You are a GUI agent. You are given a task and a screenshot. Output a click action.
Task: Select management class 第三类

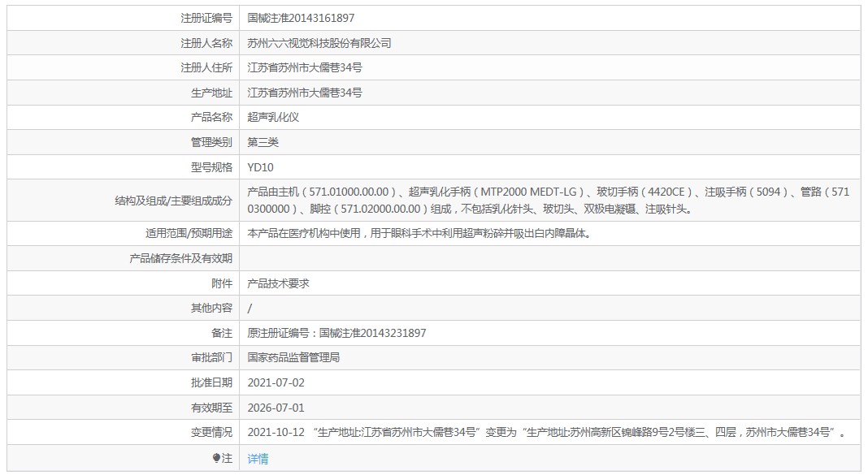pos(263,142)
